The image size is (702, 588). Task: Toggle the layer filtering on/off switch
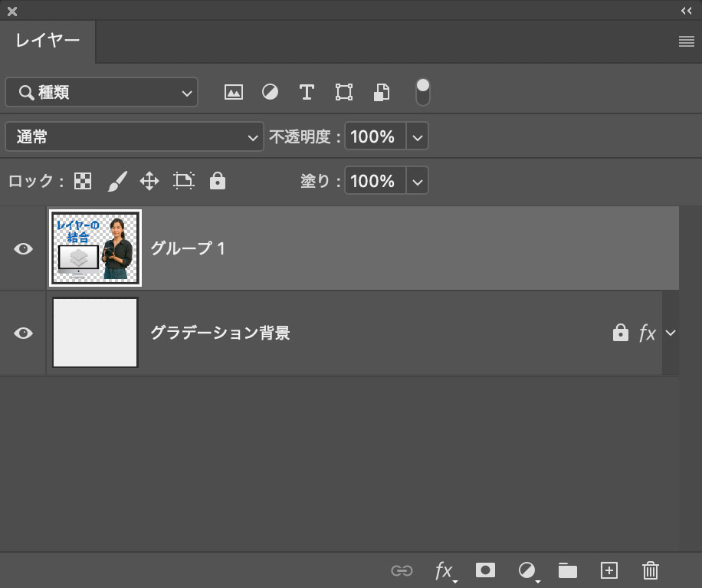[x=422, y=92]
